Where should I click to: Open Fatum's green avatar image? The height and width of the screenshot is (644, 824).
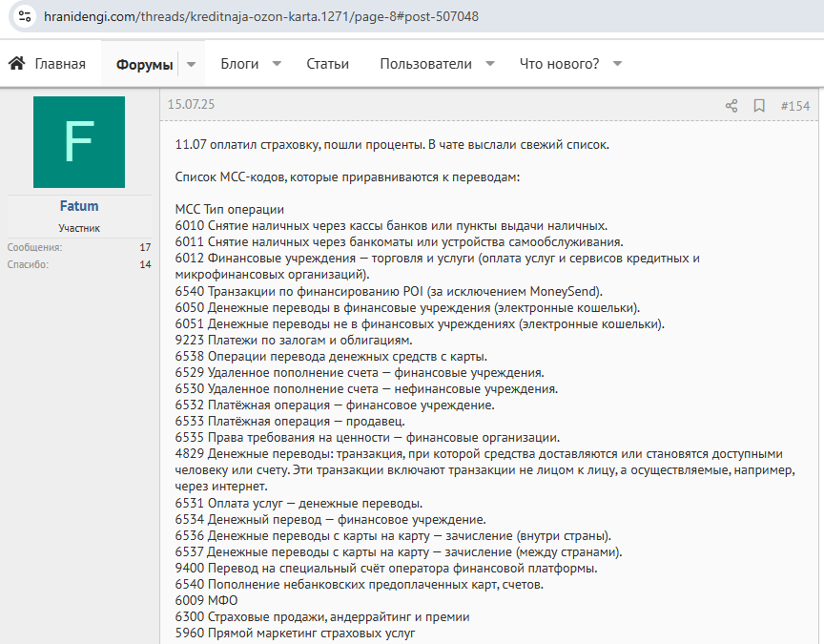point(78,142)
